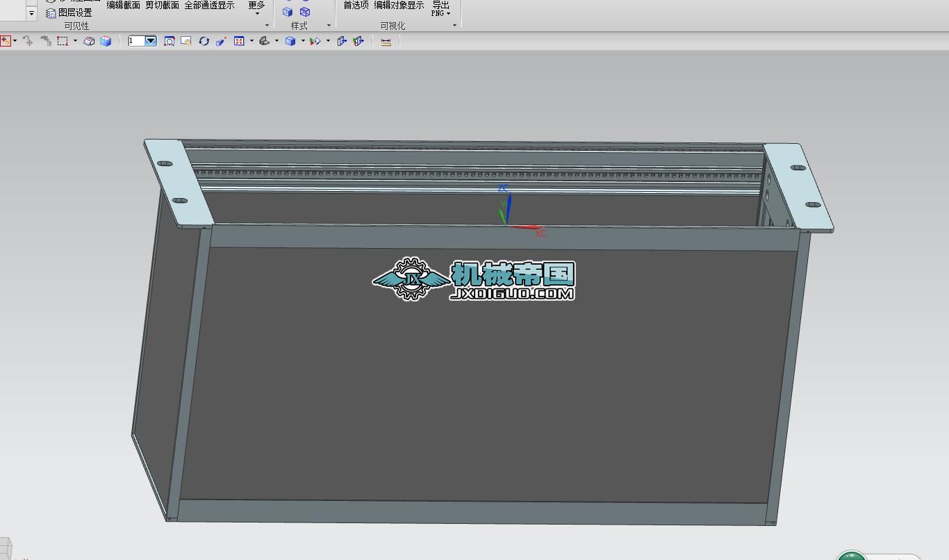Click the zoom-to-selection icon with hand
Viewport: 949px width, 560px height.
click(186, 41)
